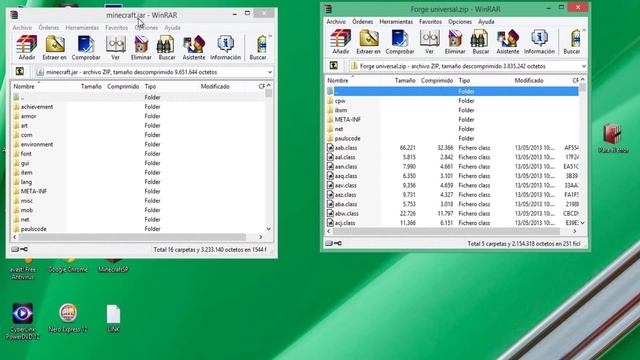Viewport: 640px width, 360px height.
Task: Click Información icon in Forge universal.zip window
Action: point(539,42)
